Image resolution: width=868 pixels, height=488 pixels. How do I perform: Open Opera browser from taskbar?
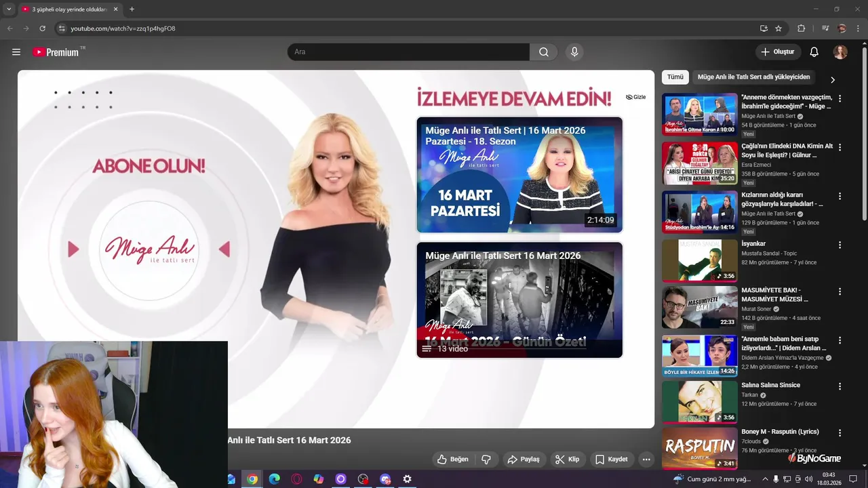[296, 479]
